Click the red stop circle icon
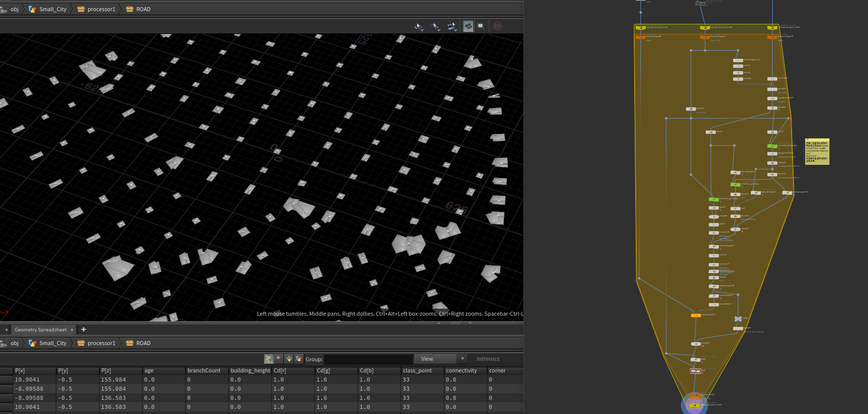The image size is (868, 414). (497, 26)
